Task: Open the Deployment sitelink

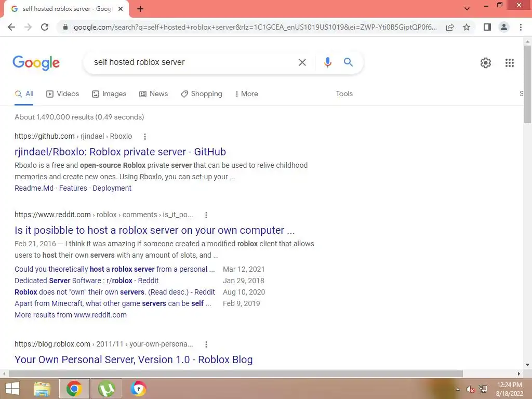Action: click(x=112, y=188)
